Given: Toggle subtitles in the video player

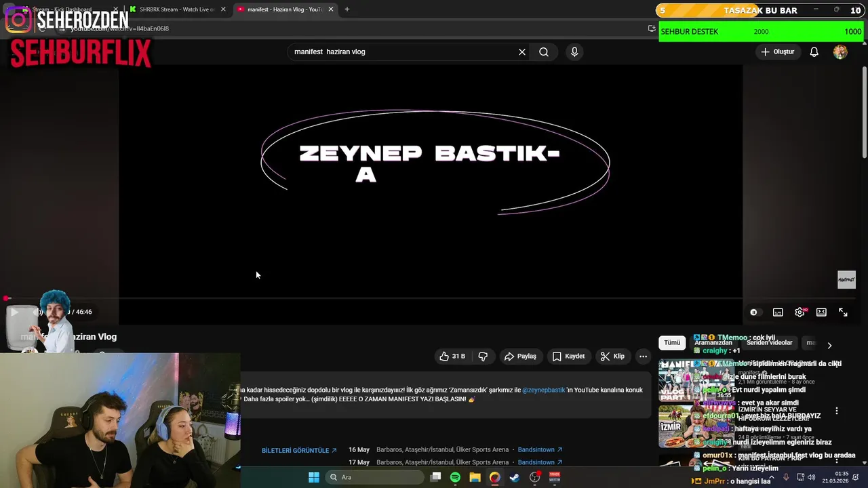Looking at the screenshot, I should click(x=778, y=312).
